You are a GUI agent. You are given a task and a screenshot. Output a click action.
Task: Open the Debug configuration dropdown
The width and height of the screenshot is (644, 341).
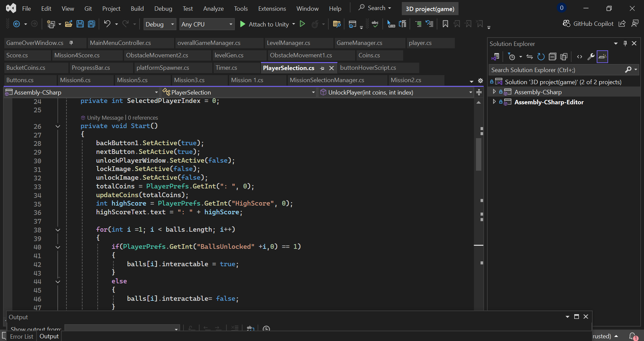[x=160, y=24]
